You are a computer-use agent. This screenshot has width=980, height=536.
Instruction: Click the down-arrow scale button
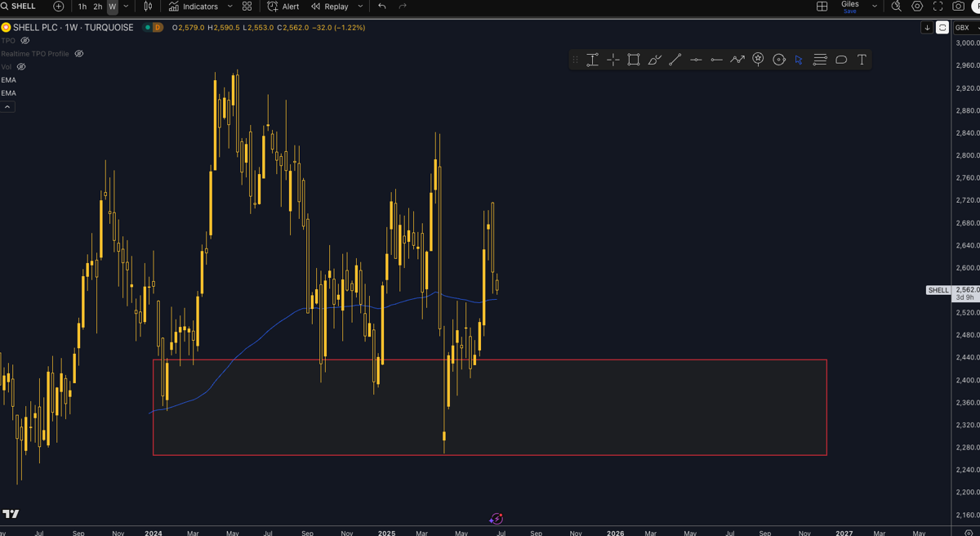pos(927,28)
